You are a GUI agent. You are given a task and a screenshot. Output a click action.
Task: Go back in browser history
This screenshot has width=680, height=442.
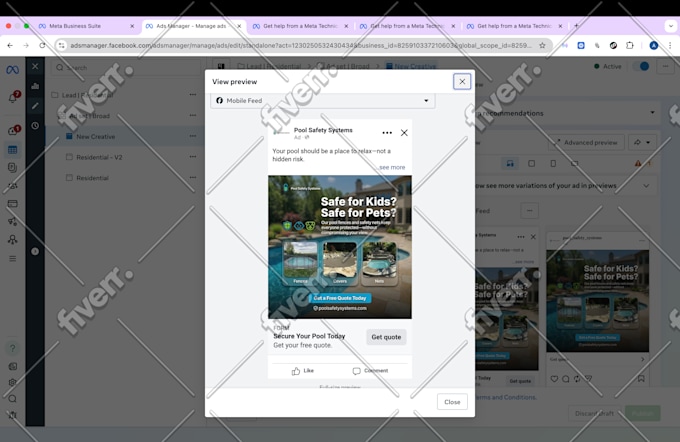(10, 46)
